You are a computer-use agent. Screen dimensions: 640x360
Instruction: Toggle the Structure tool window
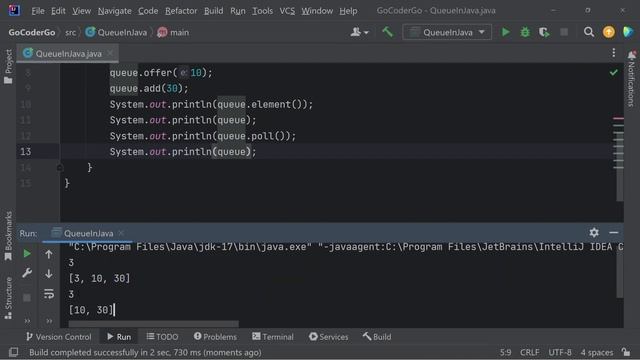8,298
